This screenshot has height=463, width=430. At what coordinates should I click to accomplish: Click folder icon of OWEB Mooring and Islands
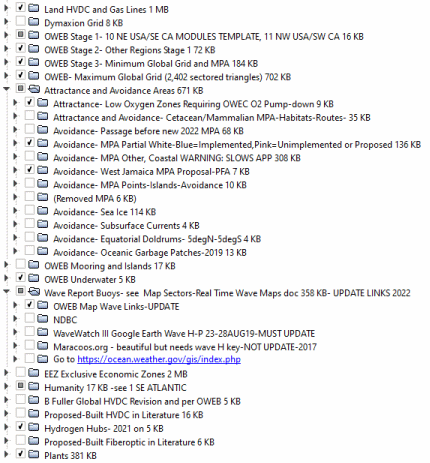[33, 264]
